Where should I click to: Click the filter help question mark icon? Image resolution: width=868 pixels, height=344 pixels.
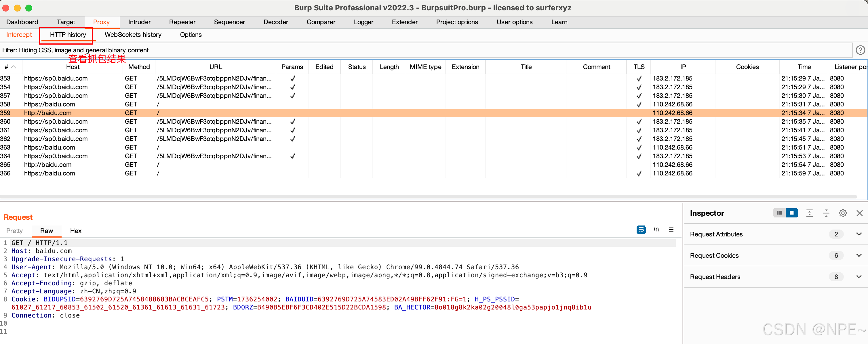[860, 50]
